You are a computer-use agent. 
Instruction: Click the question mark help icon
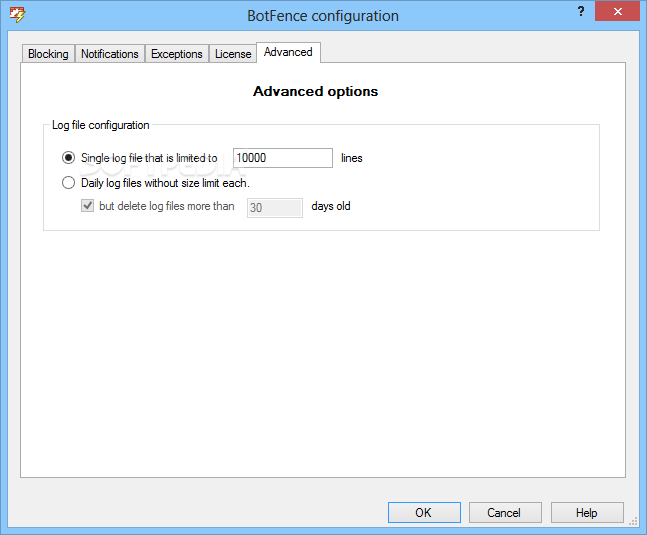[x=581, y=11]
